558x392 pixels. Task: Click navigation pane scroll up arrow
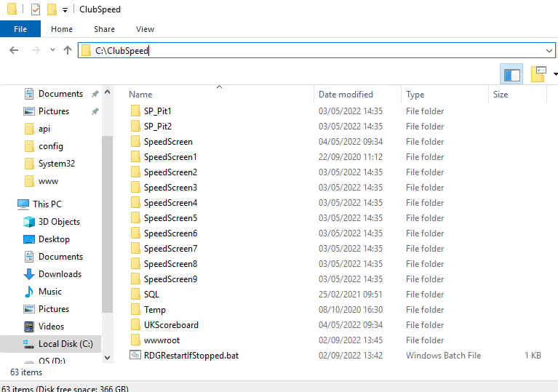pos(108,93)
